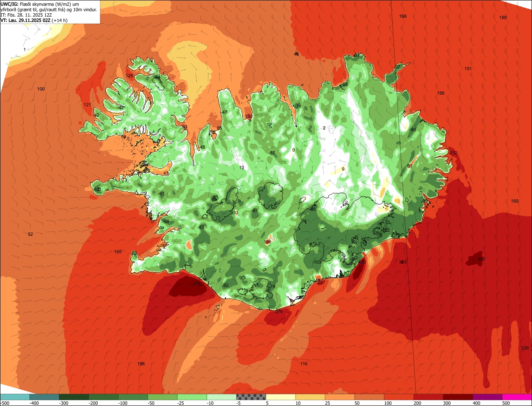Click the legend label '500'
This screenshot has width=532, height=406.
(x=506, y=403)
